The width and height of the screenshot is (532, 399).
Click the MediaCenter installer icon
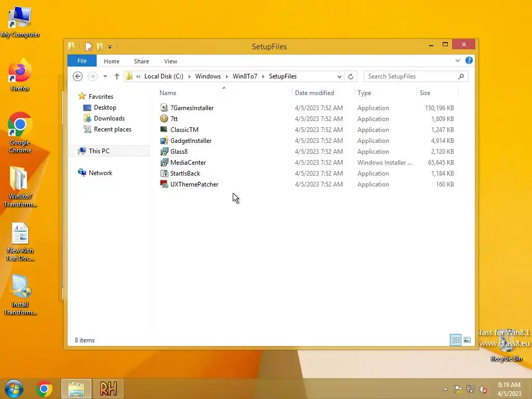[x=164, y=162]
